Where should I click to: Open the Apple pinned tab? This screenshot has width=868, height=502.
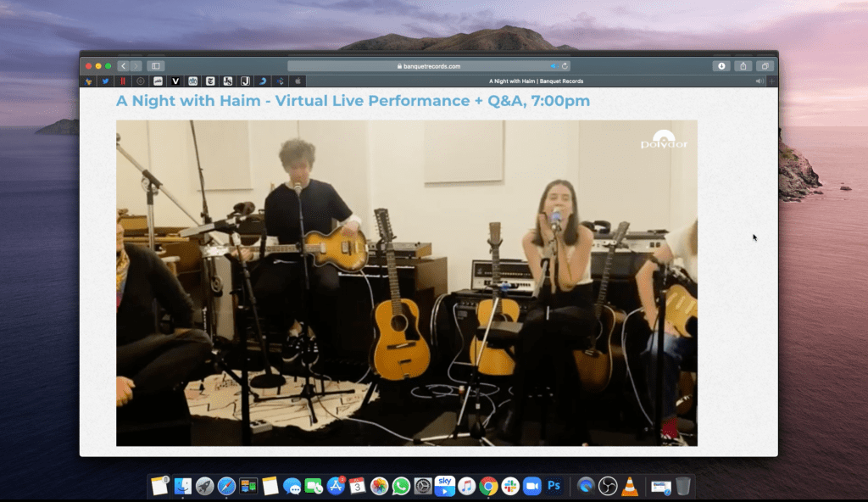click(298, 81)
